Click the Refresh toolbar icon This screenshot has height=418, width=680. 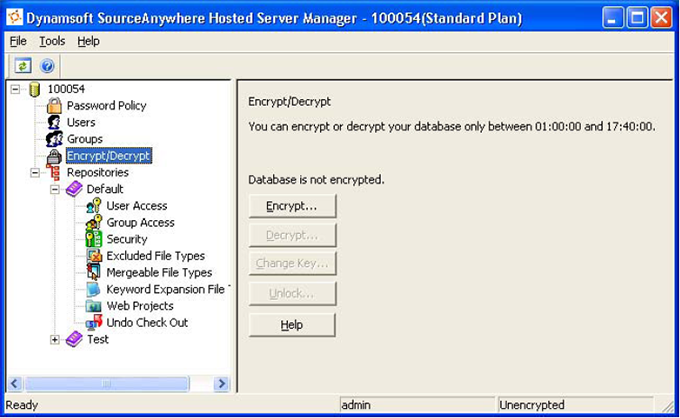coord(22,65)
